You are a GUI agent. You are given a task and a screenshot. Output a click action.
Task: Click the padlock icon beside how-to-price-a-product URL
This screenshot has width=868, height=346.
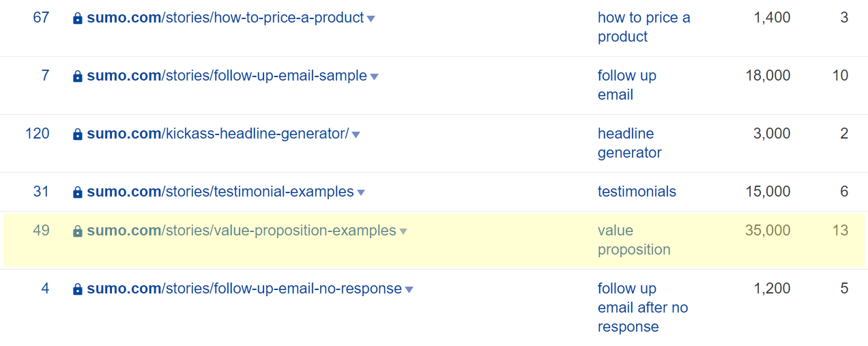(x=78, y=18)
